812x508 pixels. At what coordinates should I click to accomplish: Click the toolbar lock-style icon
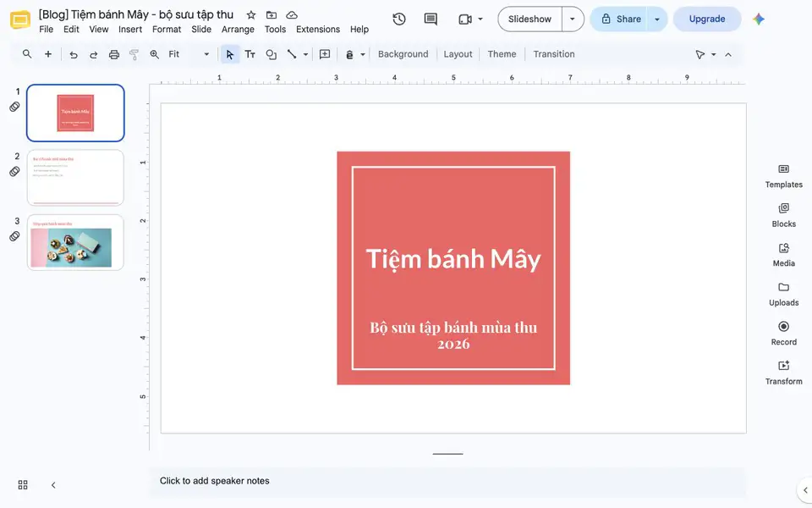[349, 54]
